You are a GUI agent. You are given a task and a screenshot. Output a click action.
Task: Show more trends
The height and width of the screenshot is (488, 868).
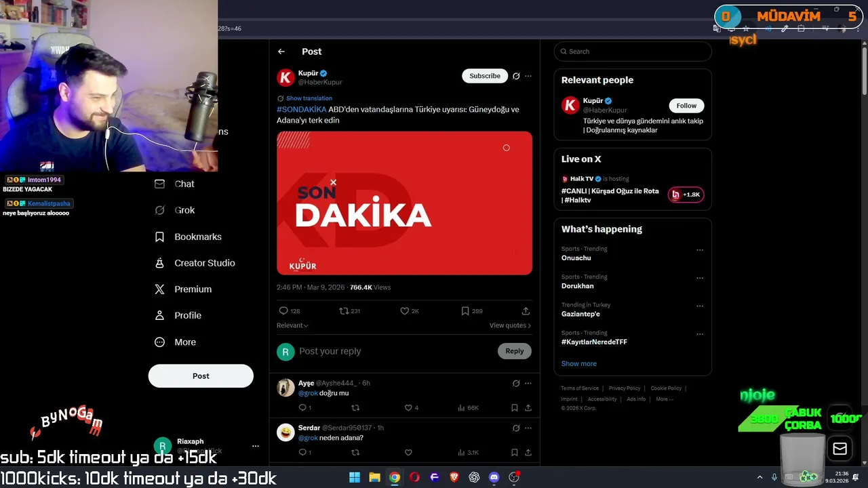tap(579, 364)
